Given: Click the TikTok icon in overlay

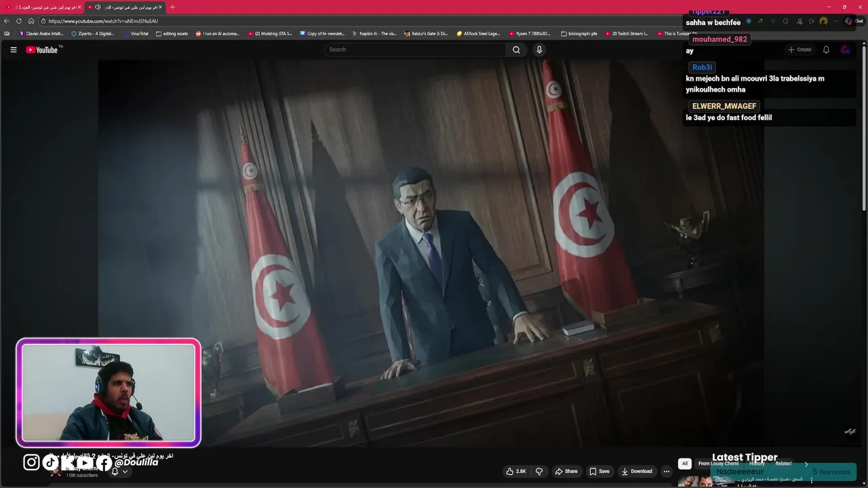Looking at the screenshot, I should pos(51,462).
